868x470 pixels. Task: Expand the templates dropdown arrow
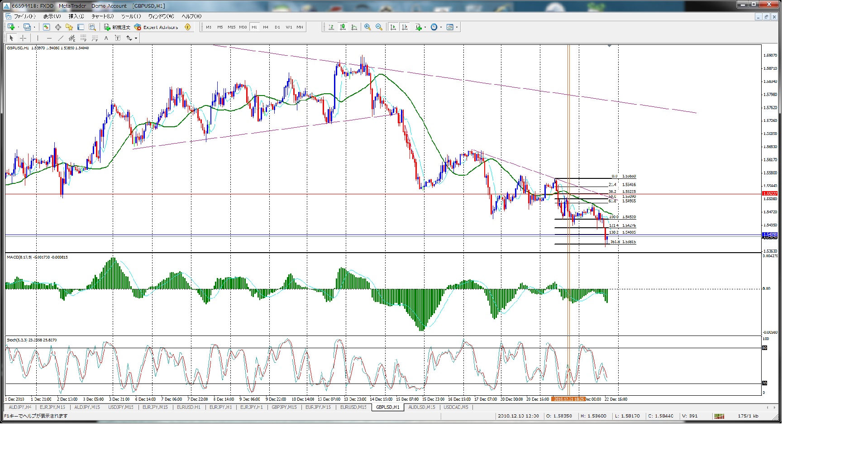tap(457, 27)
